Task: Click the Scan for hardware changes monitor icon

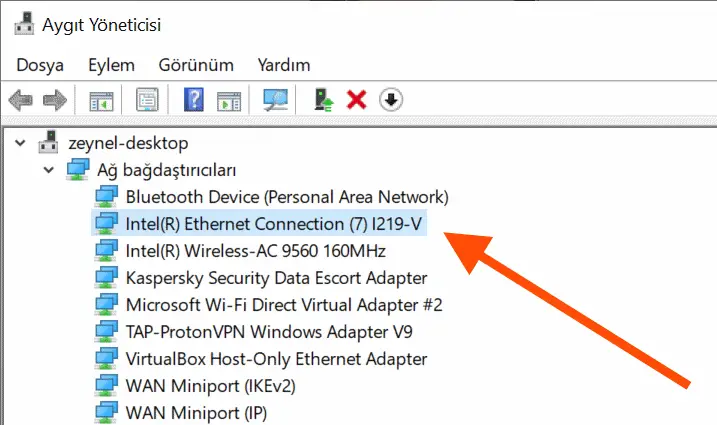Action: pyautogui.click(x=275, y=99)
